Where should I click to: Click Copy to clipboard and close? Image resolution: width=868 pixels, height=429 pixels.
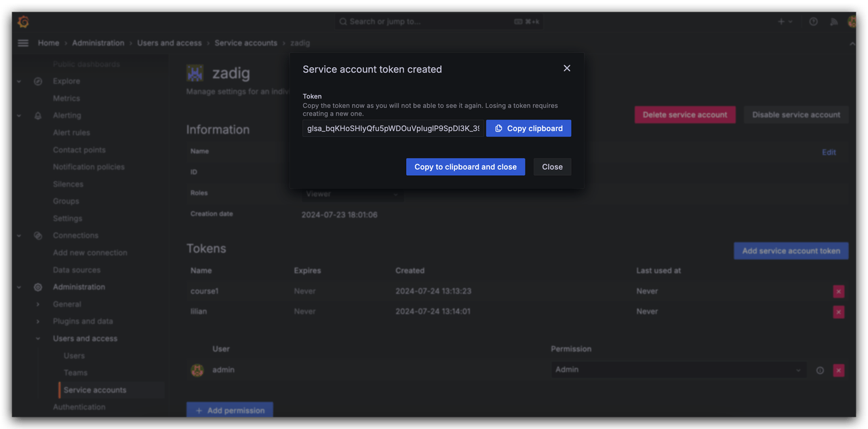coord(465,167)
